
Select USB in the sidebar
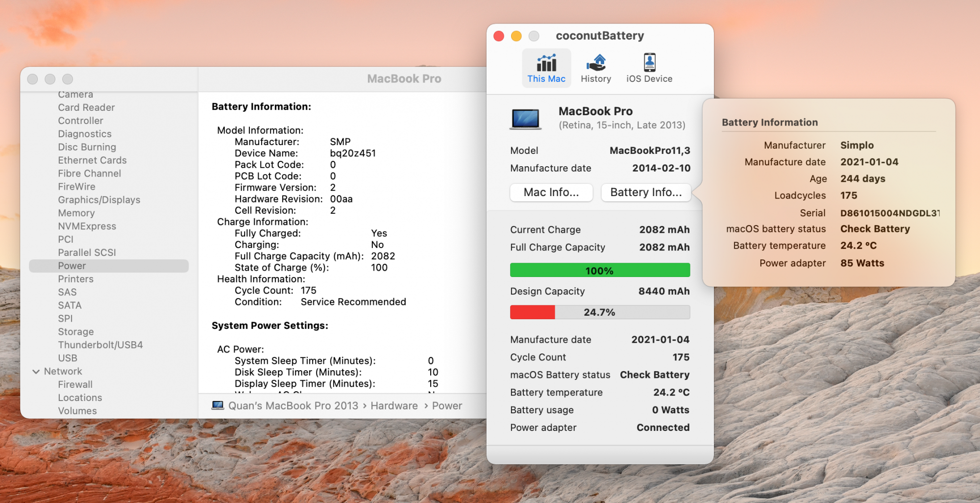coord(68,358)
